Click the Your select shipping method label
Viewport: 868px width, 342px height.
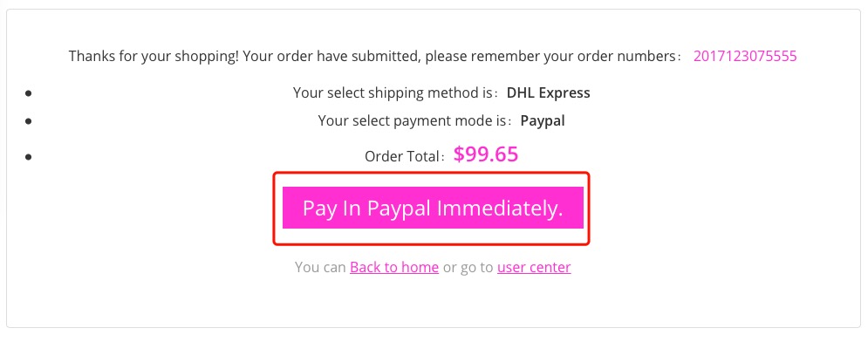point(396,93)
